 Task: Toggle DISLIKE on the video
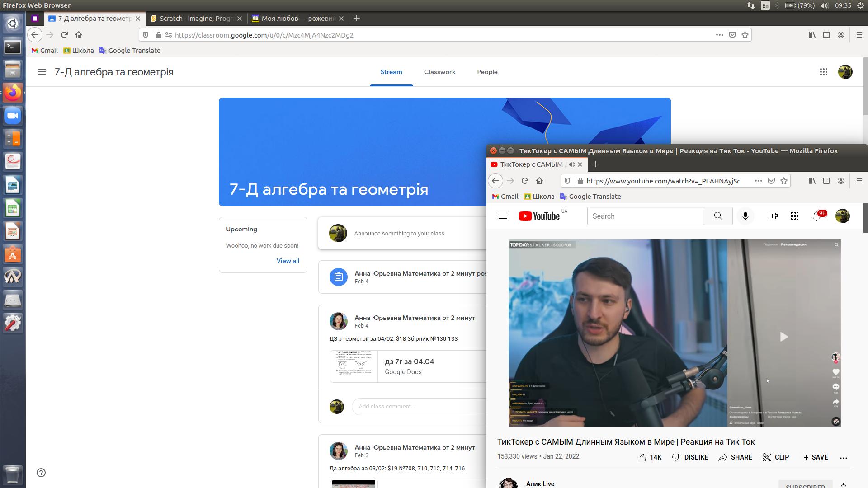pyautogui.click(x=690, y=457)
